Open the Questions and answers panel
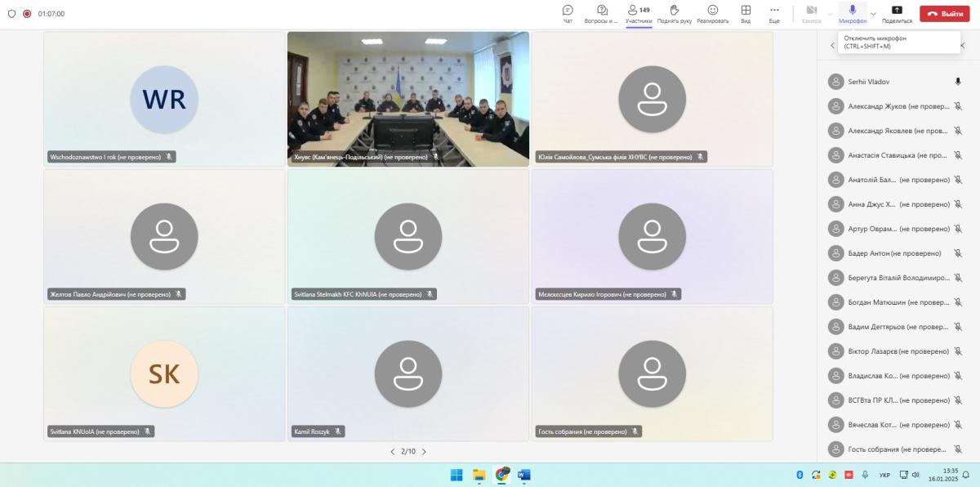 (x=602, y=13)
